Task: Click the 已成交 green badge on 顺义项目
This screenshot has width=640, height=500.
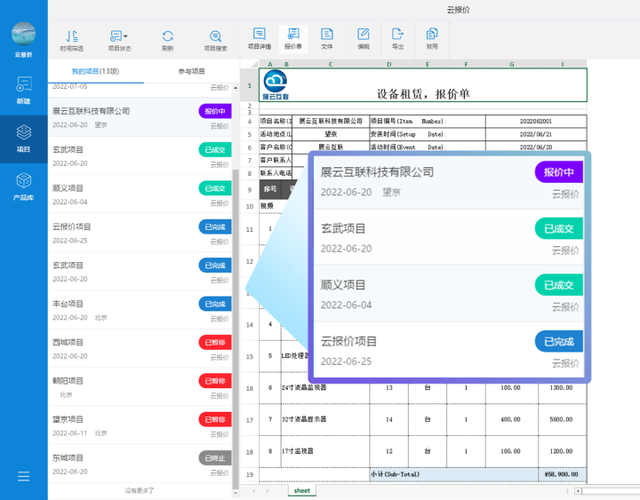Action: [x=215, y=189]
